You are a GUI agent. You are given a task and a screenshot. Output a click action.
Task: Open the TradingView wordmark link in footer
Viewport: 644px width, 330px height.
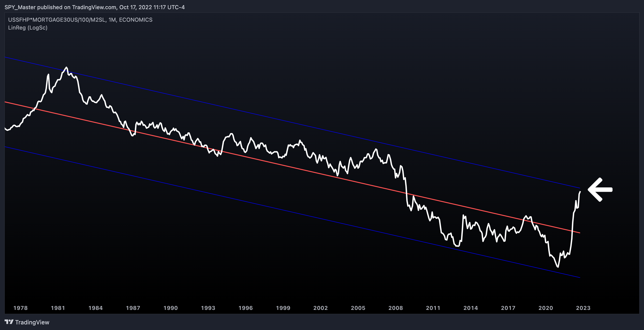pos(32,322)
